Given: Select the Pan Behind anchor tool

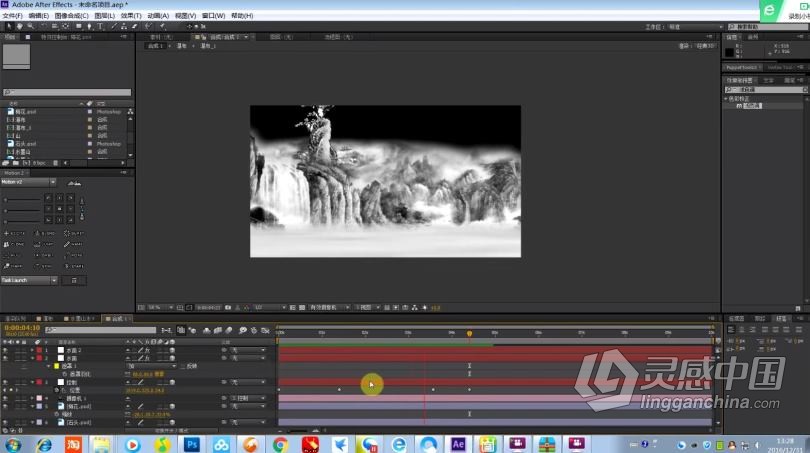Looking at the screenshot, I should pyautogui.click(x=66, y=26).
